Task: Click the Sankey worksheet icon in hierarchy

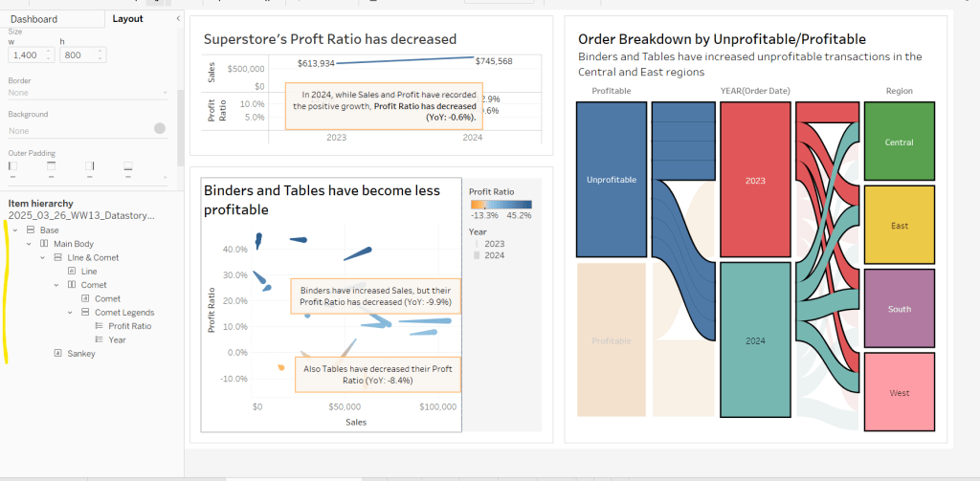Action: 58,354
